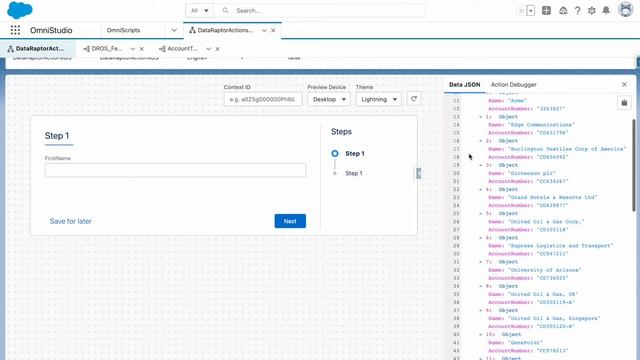Select the second Step 1 progress dot
Screen dimensions: 640x360
(335, 173)
